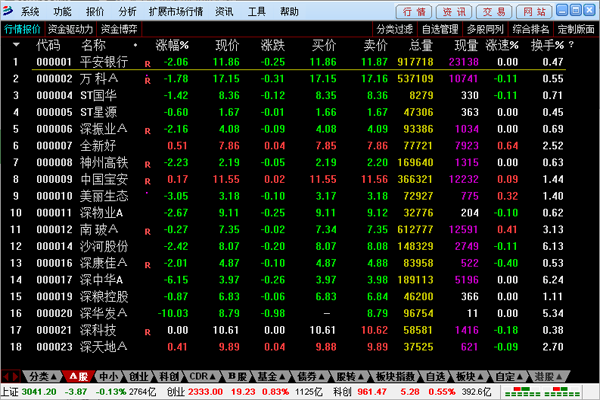Viewport: 600px width, 400px height.
Task: Select the 中小 bottom tab
Action: (x=109, y=377)
